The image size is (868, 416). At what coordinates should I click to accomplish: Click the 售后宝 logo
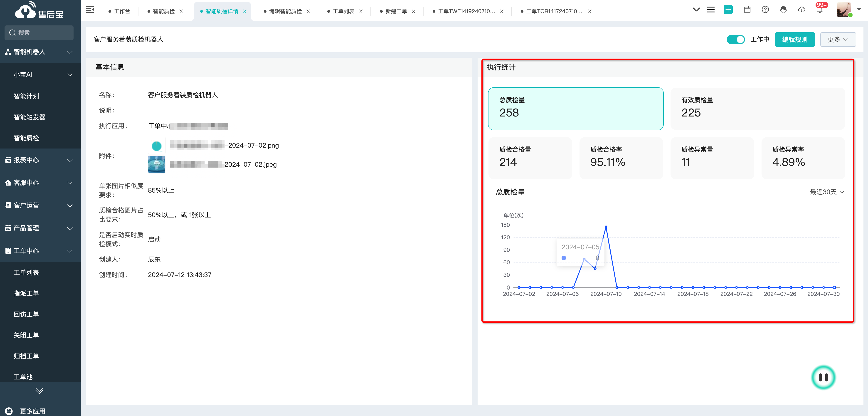point(39,10)
